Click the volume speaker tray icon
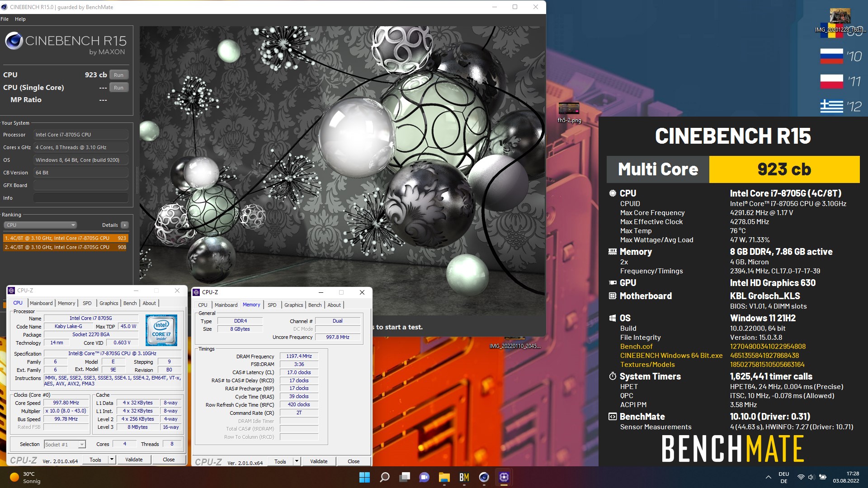This screenshot has width=868, height=488. click(811, 477)
